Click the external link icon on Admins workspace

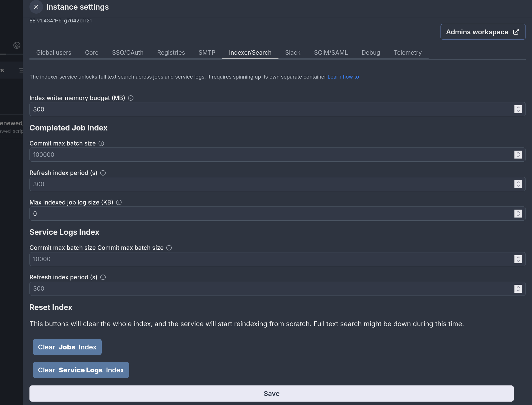point(516,32)
